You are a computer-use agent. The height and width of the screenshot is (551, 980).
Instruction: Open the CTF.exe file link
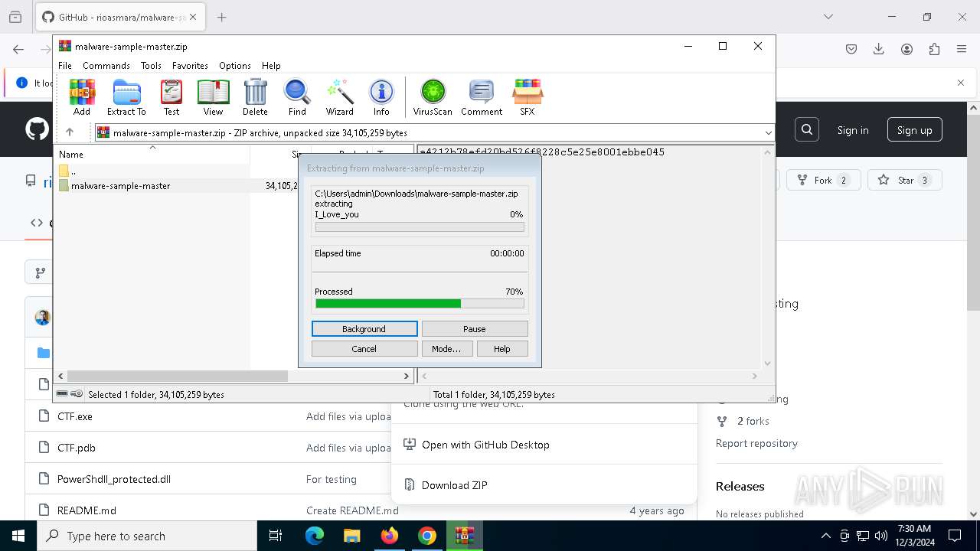coord(75,417)
